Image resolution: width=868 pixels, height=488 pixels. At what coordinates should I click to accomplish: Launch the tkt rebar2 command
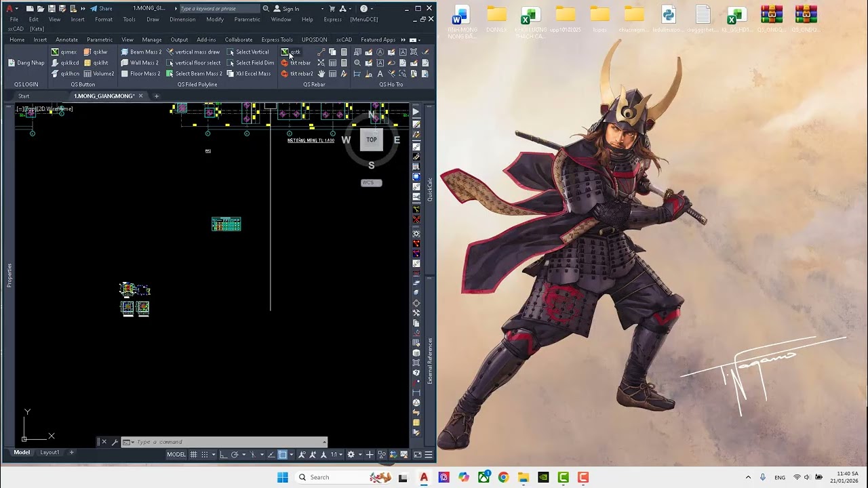[298, 74]
